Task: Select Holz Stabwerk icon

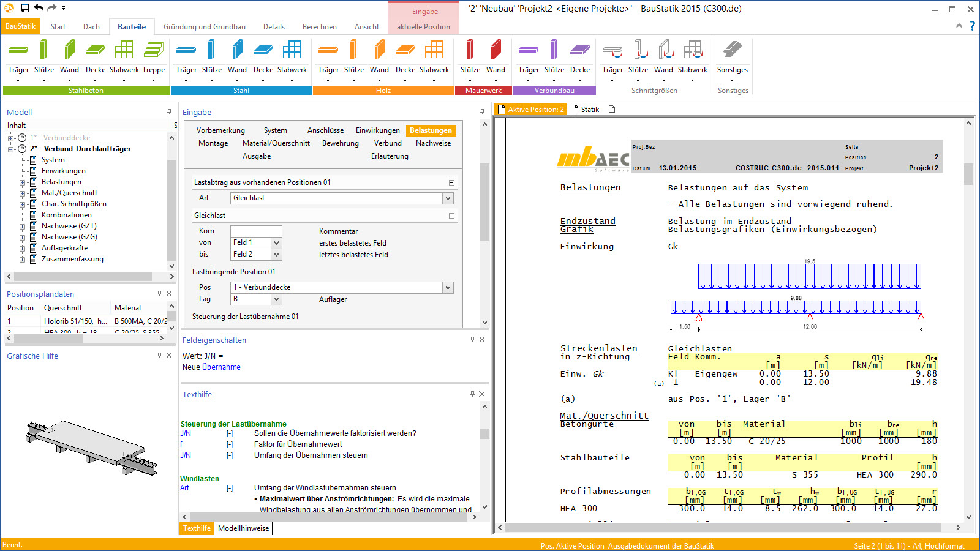Action: tap(434, 50)
